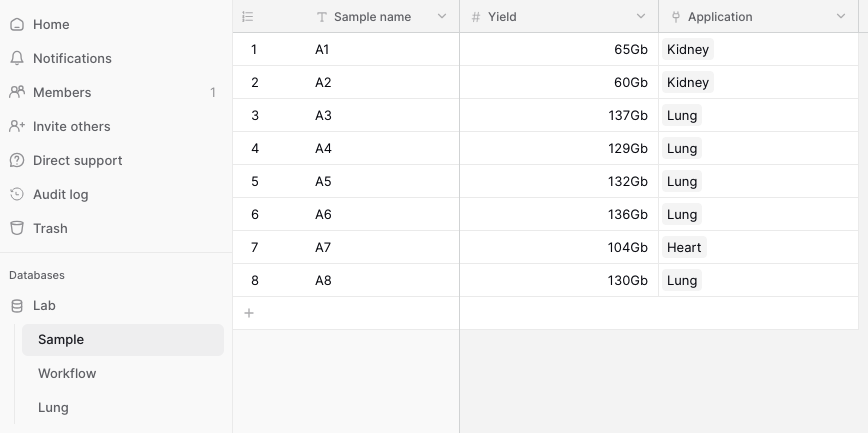Open the Sample name column dropdown
Image resolution: width=868 pixels, height=433 pixels.
442,16
